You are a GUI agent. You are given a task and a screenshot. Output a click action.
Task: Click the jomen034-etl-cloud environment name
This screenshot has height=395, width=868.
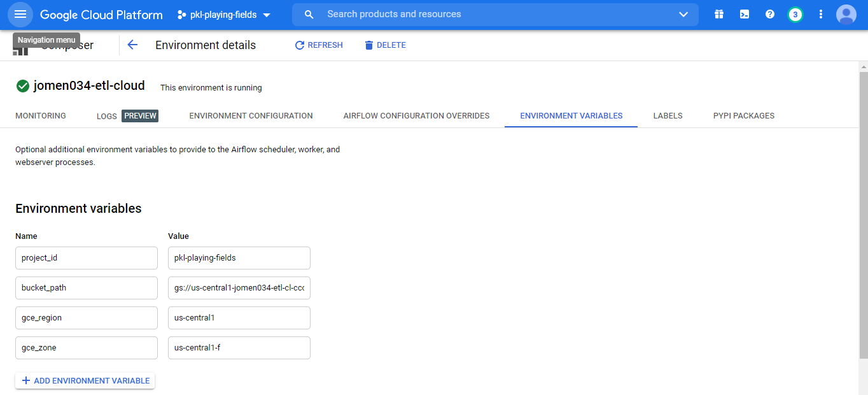click(89, 85)
